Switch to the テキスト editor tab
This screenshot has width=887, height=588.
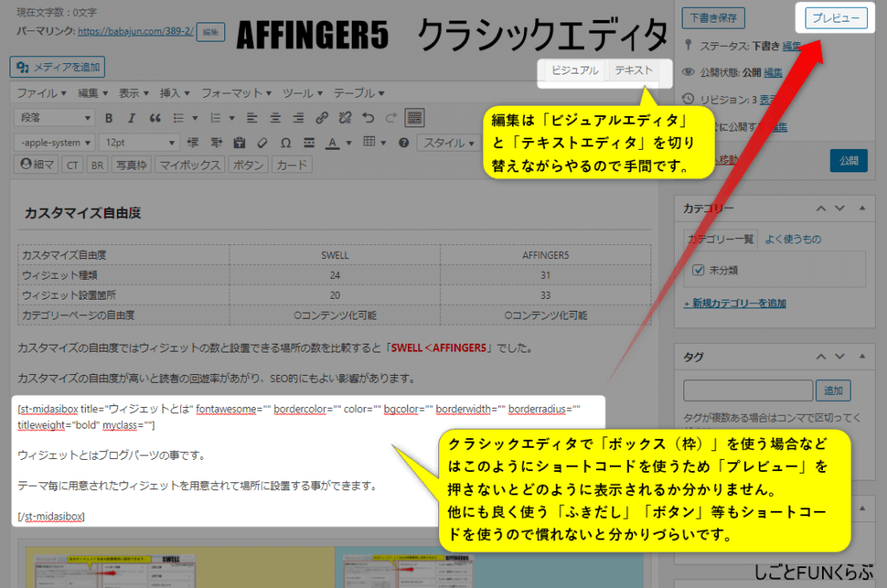coord(633,70)
